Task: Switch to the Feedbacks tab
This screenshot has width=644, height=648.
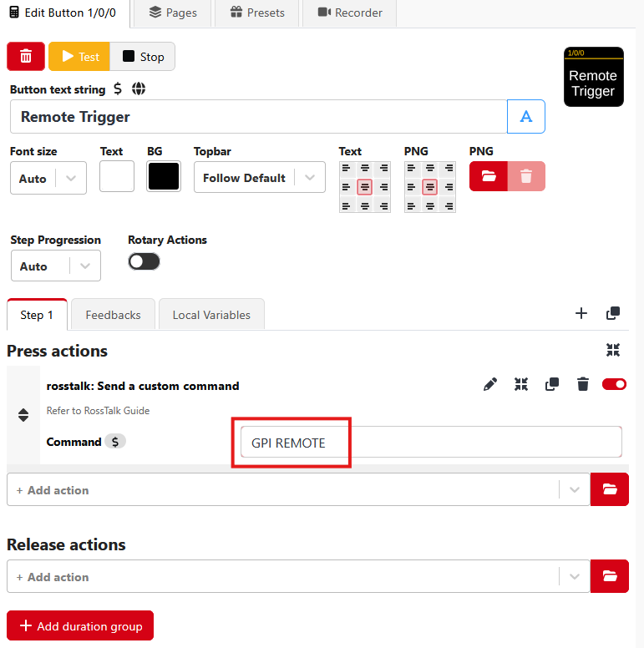Action: click(x=114, y=315)
